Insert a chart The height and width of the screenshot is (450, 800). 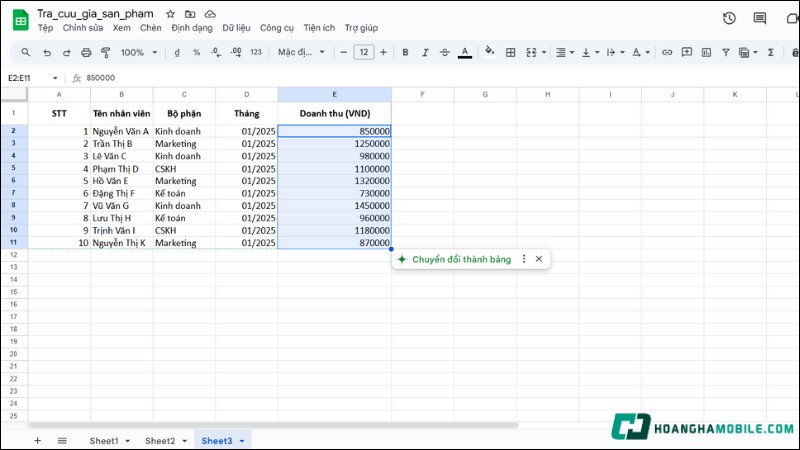pyautogui.click(x=706, y=52)
